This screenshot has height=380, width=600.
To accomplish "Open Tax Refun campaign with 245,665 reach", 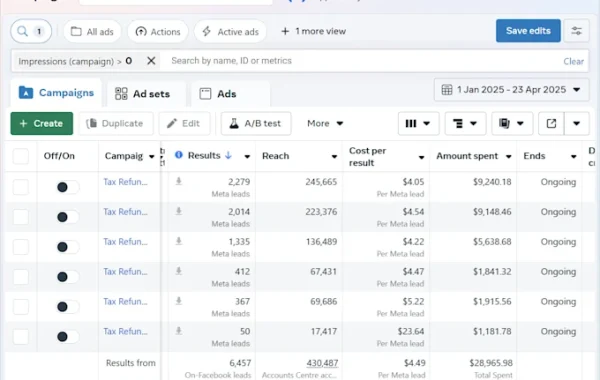I will pyautogui.click(x=125, y=182).
